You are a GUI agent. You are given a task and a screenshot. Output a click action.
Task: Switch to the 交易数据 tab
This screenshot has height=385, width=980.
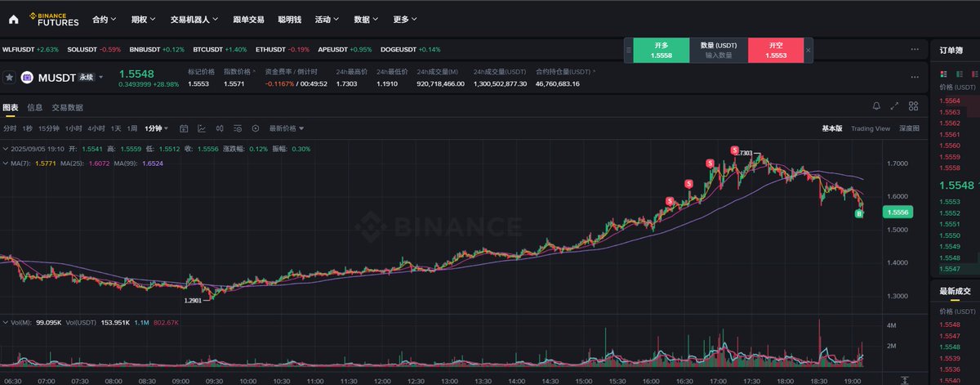[67, 107]
